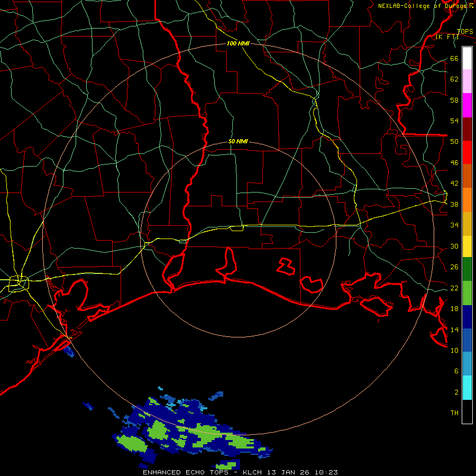Click the white swatch in the tops legend
Screen dimensions: 476x476
click(467, 58)
